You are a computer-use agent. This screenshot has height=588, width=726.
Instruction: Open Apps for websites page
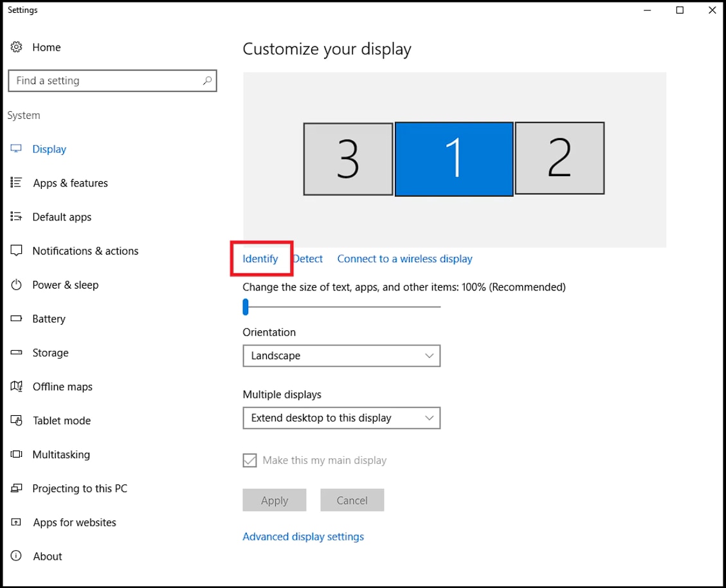coord(75,522)
